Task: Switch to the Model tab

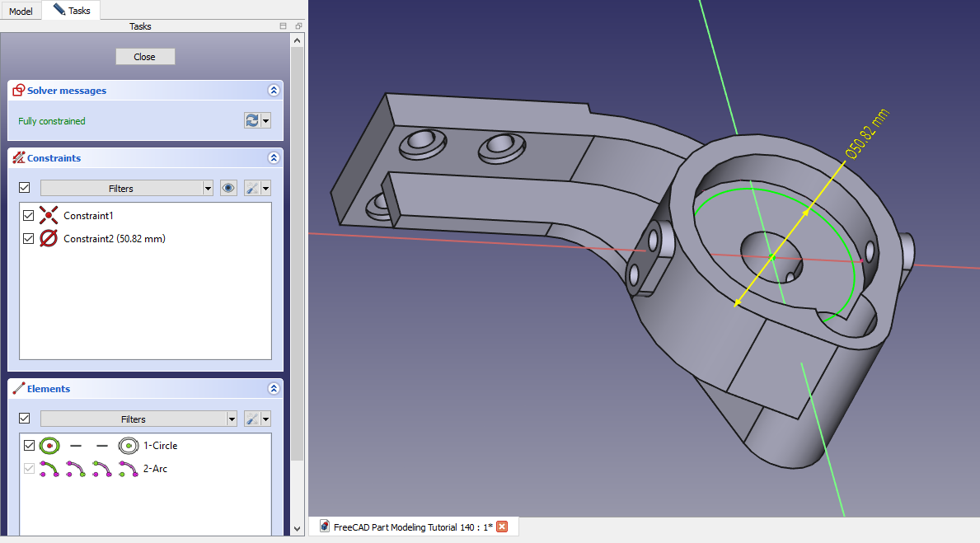Action: [21, 12]
